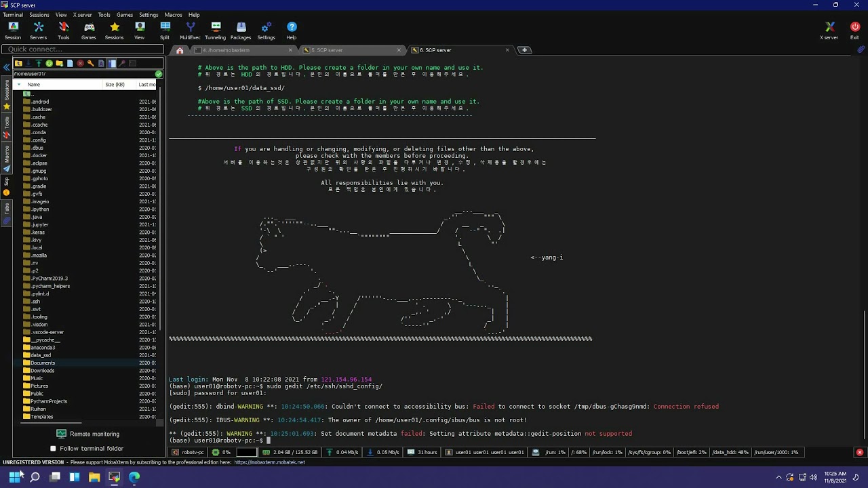
Task: Click the Split terminal icon
Action: coord(165,30)
